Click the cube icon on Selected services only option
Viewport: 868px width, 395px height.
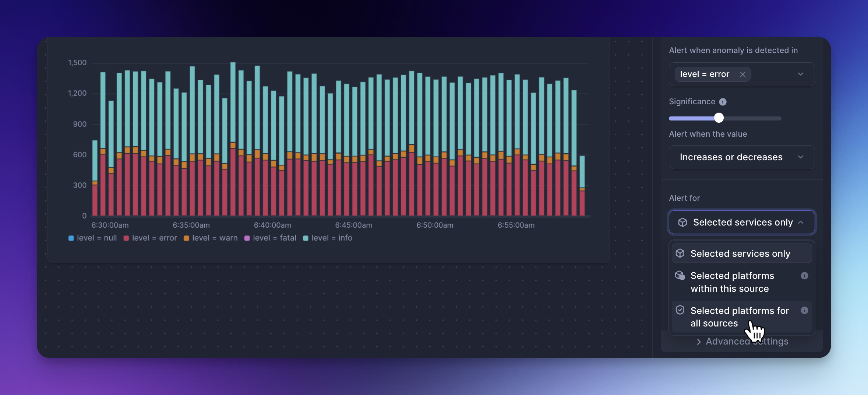(680, 253)
